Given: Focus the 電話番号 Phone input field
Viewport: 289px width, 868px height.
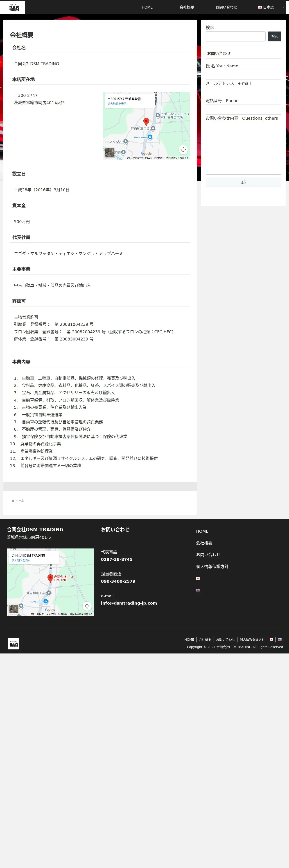Looking at the screenshot, I should 243,110.
